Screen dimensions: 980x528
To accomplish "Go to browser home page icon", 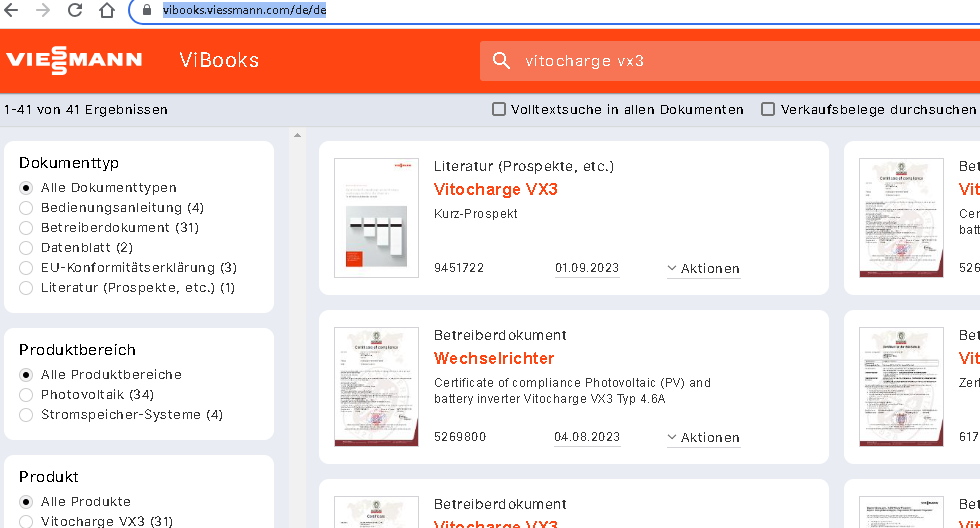I will (x=107, y=11).
